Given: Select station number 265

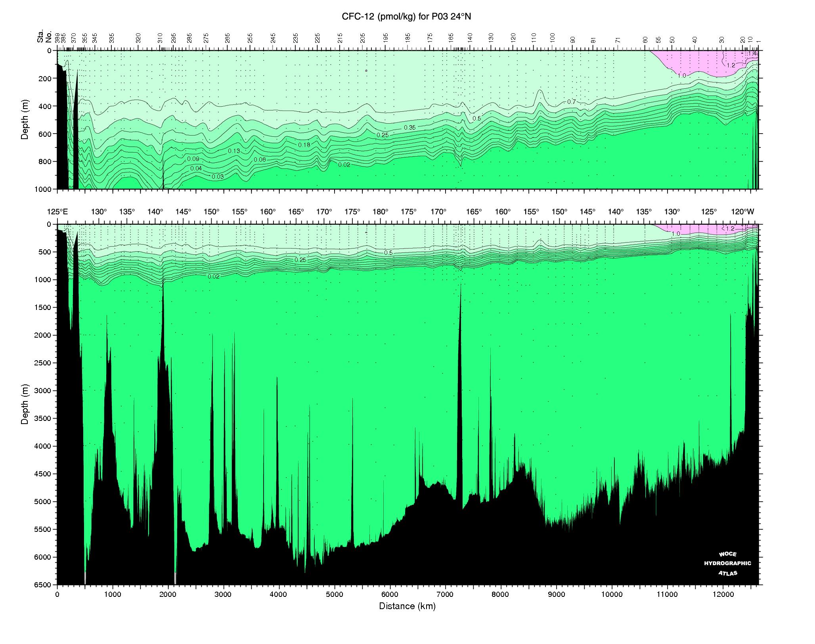Looking at the screenshot, I should pyautogui.click(x=228, y=38).
